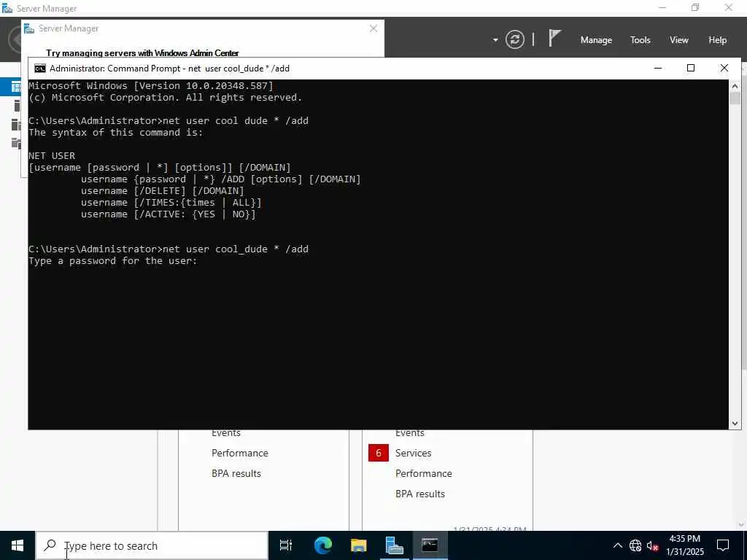Open the notifications flag in Server Manager
747x560 pixels.
pos(554,38)
